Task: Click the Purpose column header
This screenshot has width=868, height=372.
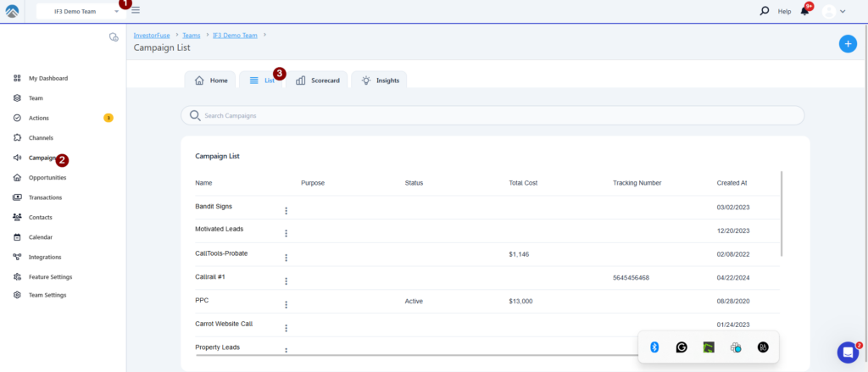Action: (x=313, y=183)
